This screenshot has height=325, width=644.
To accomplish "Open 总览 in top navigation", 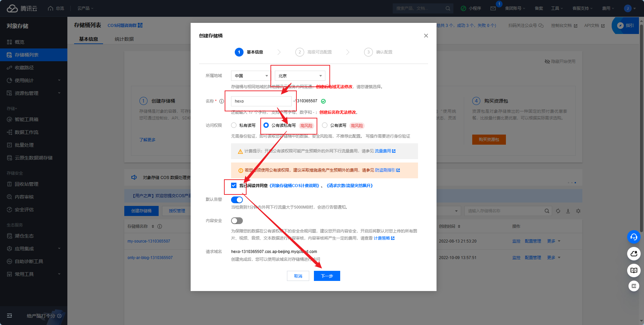I will coord(56,8).
